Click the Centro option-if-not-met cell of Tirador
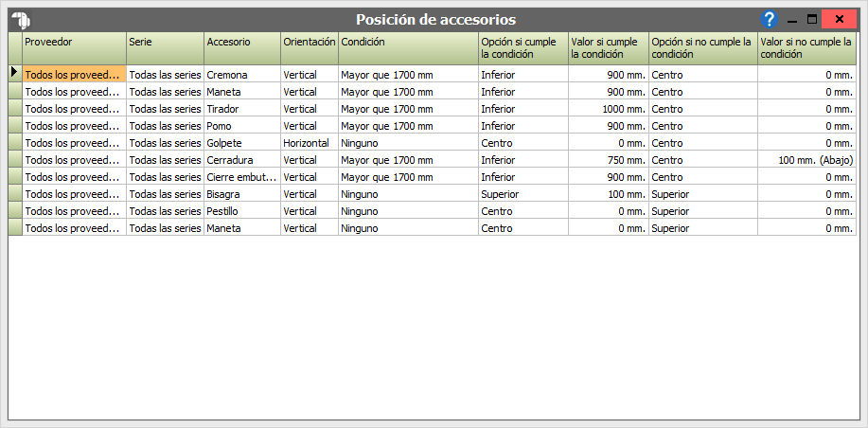The image size is (868, 428). (x=703, y=109)
